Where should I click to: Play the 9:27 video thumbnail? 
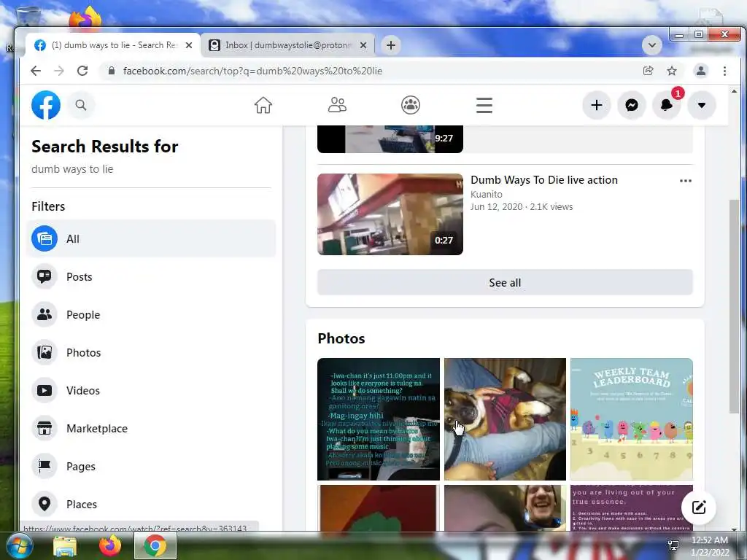[390, 139]
